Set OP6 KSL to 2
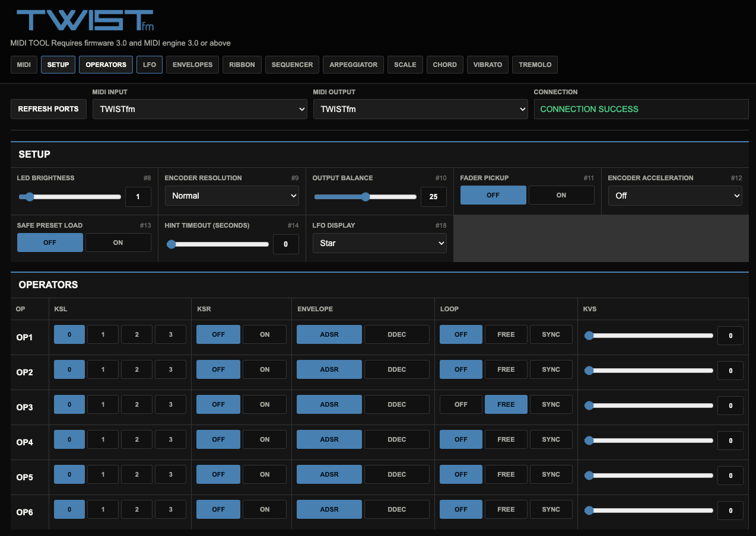The image size is (756, 536). click(x=137, y=509)
